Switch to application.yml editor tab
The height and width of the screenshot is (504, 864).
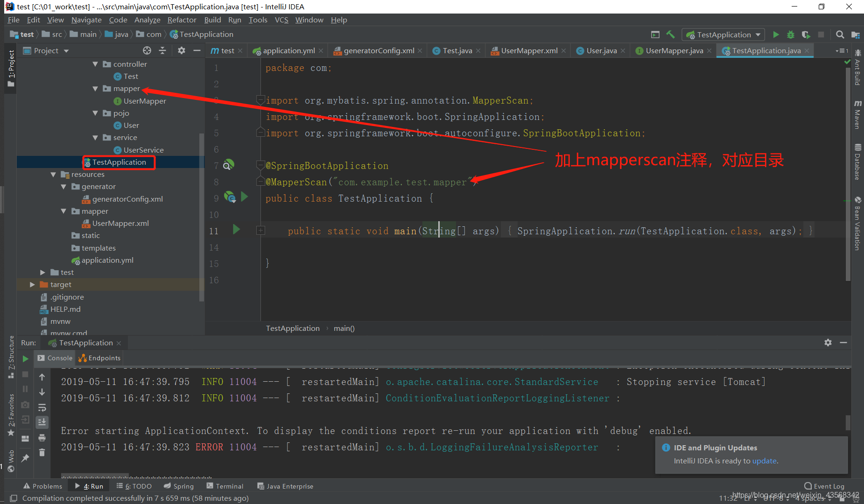click(289, 51)
